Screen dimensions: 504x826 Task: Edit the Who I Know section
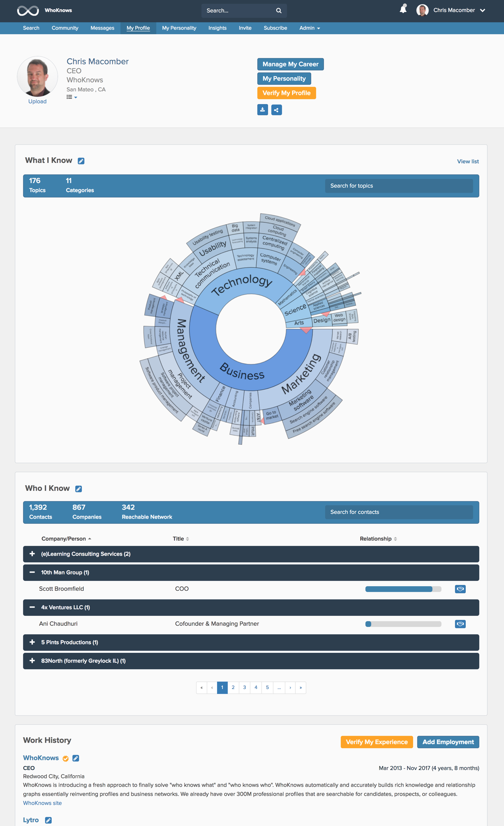click(79, 489)
